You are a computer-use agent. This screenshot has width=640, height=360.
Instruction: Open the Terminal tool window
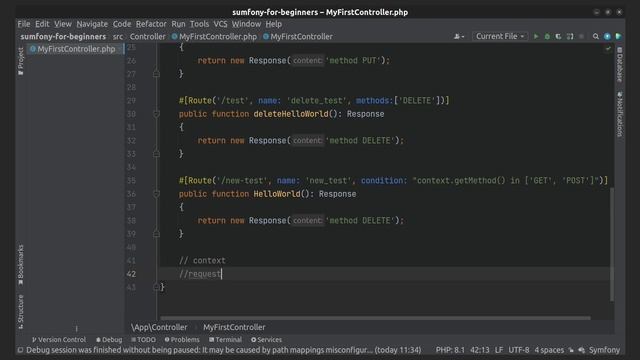tap(225, 340)
